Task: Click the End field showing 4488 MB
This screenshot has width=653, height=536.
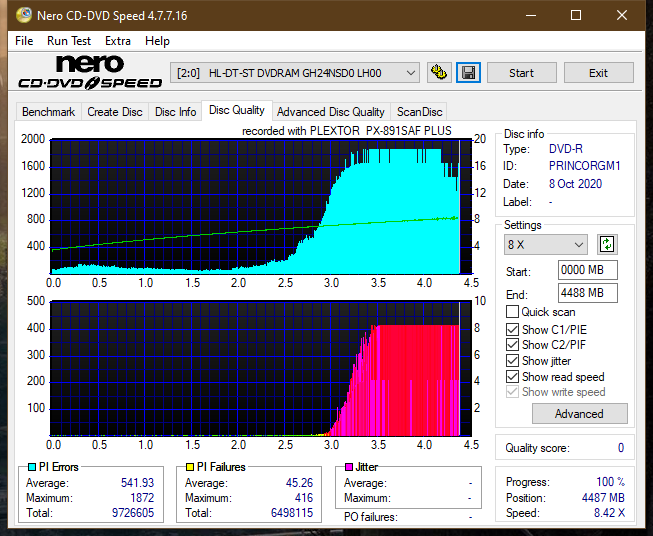Action: tap(587, 293)
